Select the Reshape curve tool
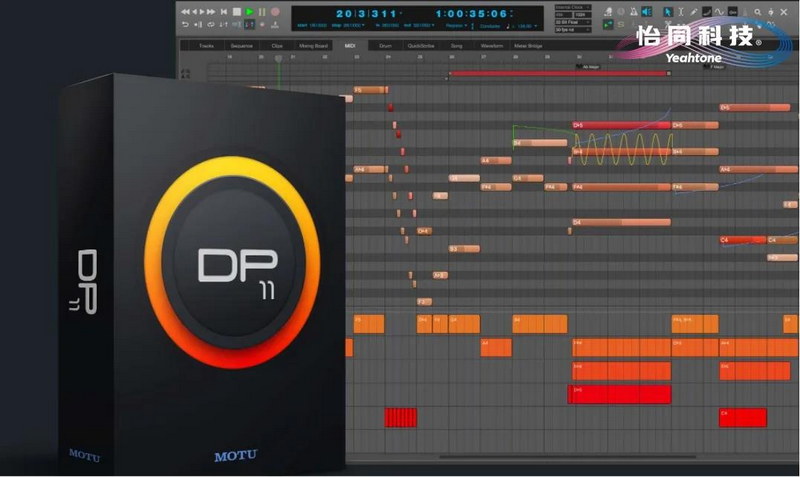 tap(707, 12)
